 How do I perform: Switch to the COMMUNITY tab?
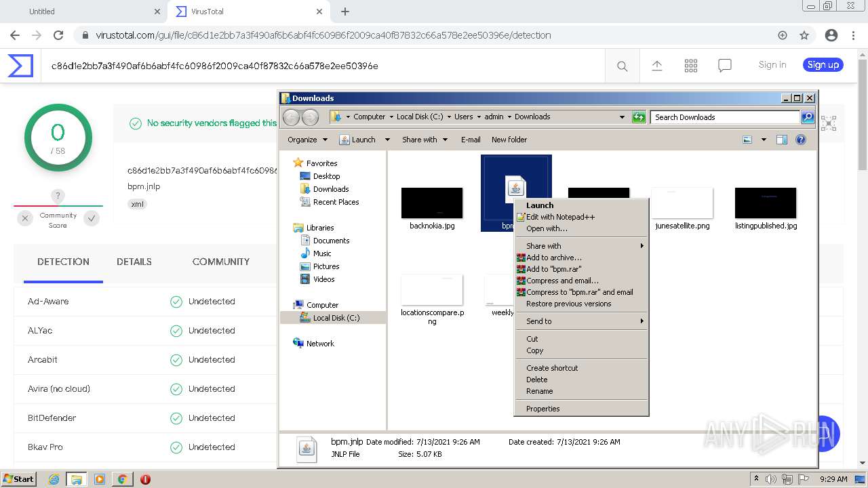click(221, 262)
